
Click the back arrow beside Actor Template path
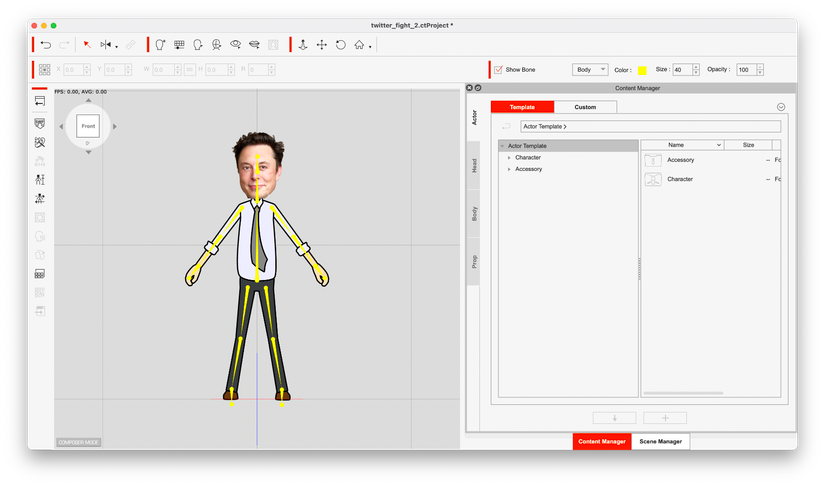pyautogui.click(x=506, y=126)
